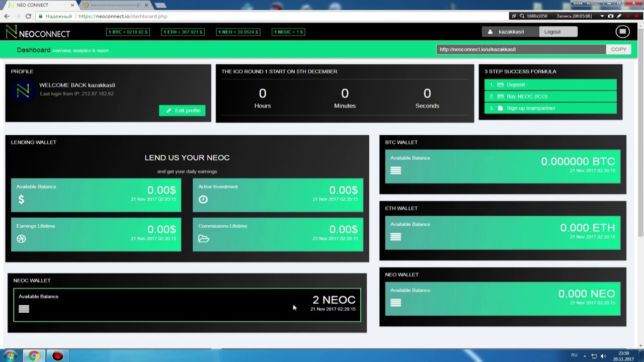
Task: Reload the page with the refresh icon
Action: click(x=28, y=16)
